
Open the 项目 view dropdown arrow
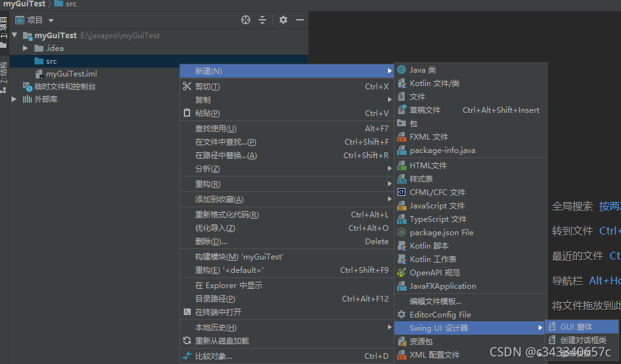coord(50,20)
